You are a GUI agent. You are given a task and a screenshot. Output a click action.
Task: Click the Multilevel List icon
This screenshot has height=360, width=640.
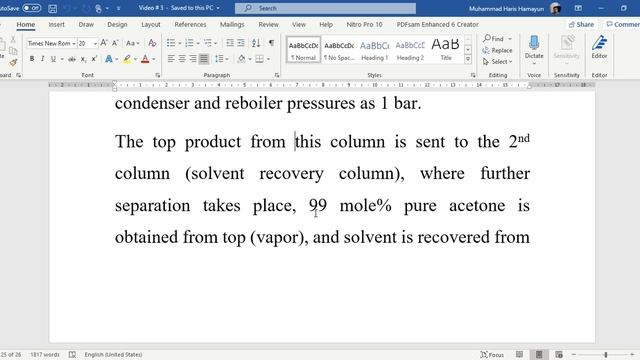coord(208,43)
